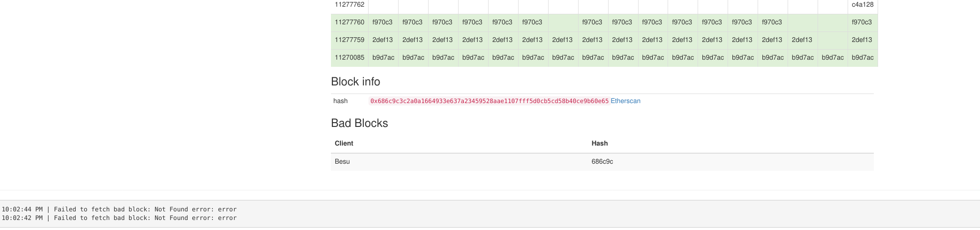Select block number 11270085 row header
The width and height of the screenshot is (980, 230).
350,58
